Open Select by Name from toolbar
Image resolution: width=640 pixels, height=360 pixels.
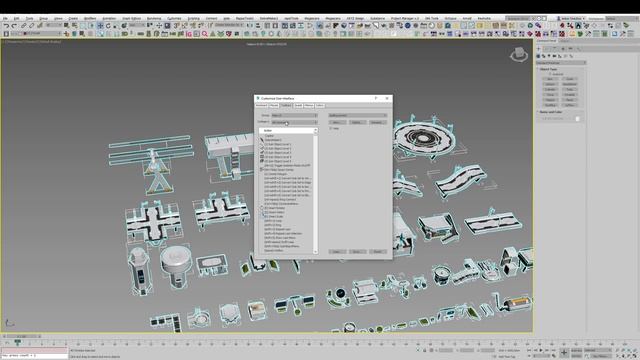[75, 26]
